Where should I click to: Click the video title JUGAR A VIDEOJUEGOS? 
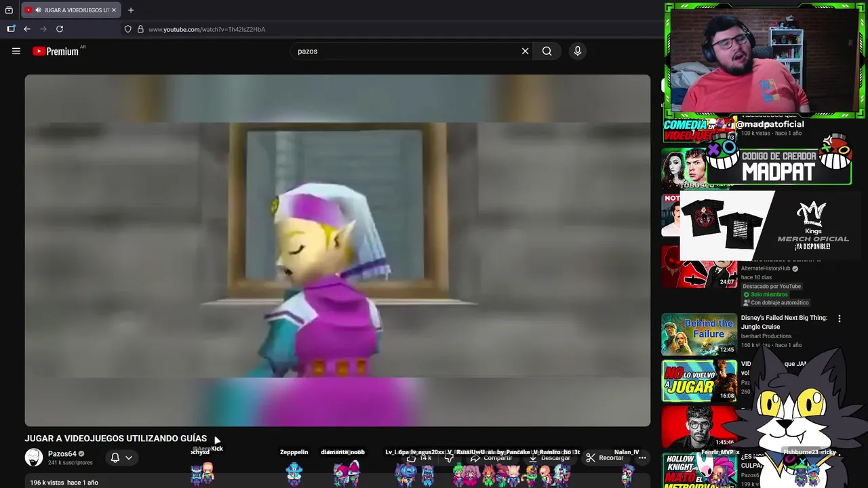(116, 439)
